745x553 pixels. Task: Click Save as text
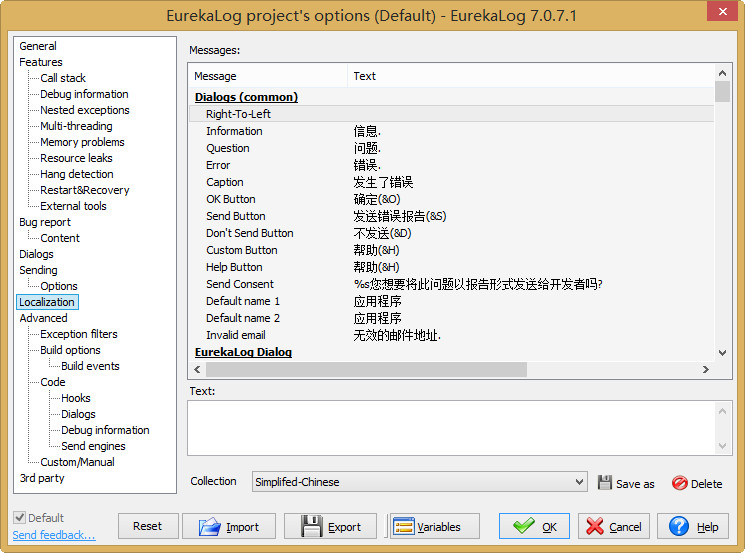[x=635, y=484]
